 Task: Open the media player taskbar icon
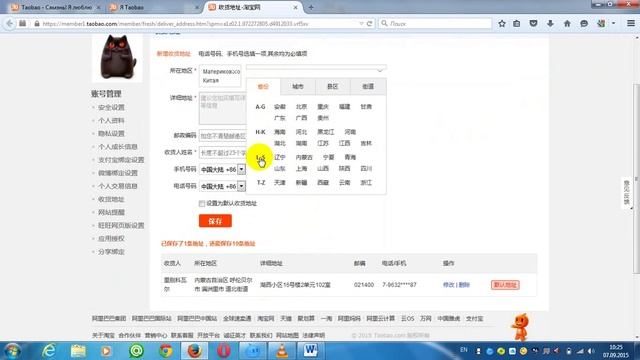tap(107, 351)
